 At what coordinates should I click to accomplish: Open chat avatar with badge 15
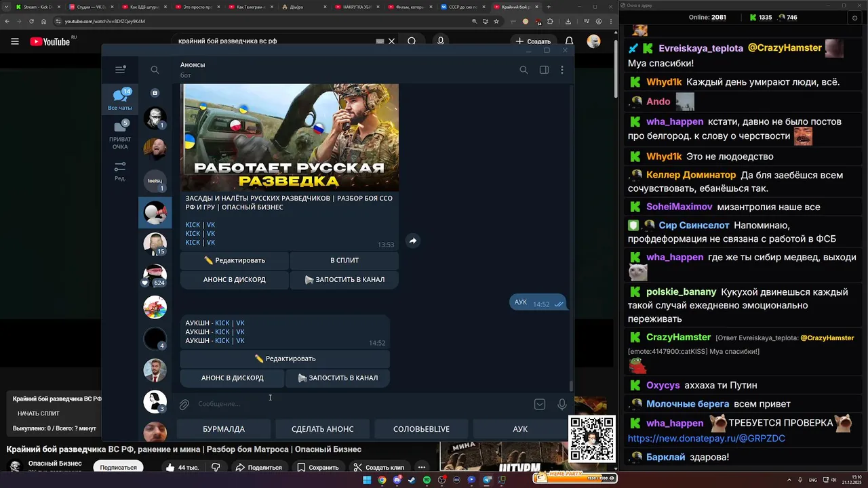point(155,243)
